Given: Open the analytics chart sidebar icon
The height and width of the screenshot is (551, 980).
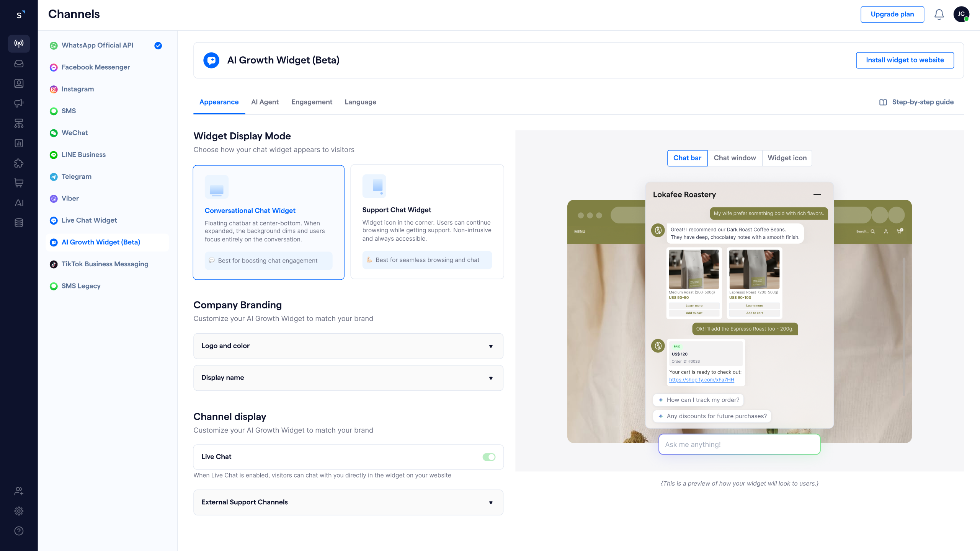Looking at the screenshot, I should point(19,143).
